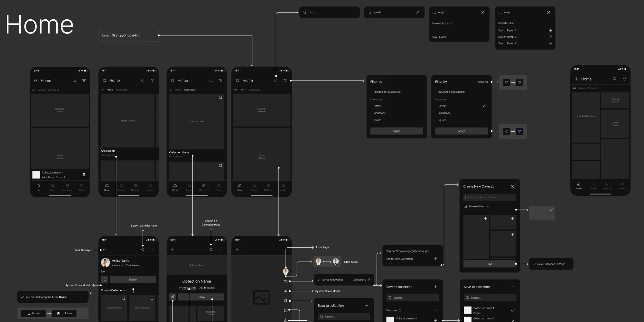Image resolution: width=644 pixels, height=322 pixels.
Task: Switch to Artists tab on Home screen with Artist Profile Picture
Action: pos(582,88)
